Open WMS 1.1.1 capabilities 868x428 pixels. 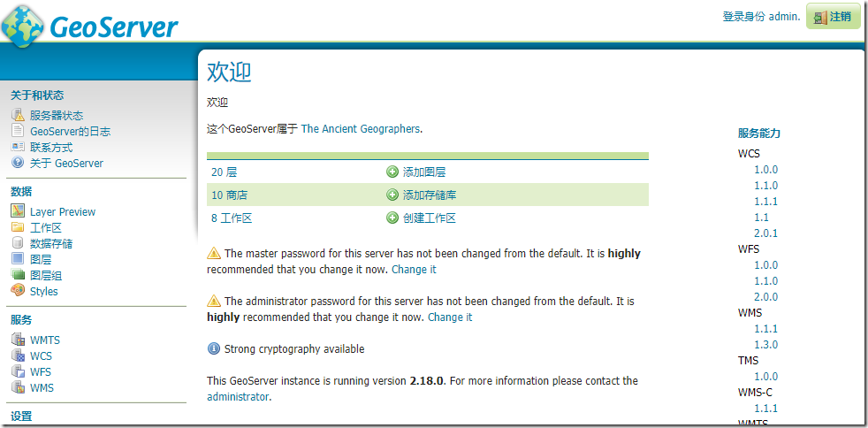pos(765,328)
